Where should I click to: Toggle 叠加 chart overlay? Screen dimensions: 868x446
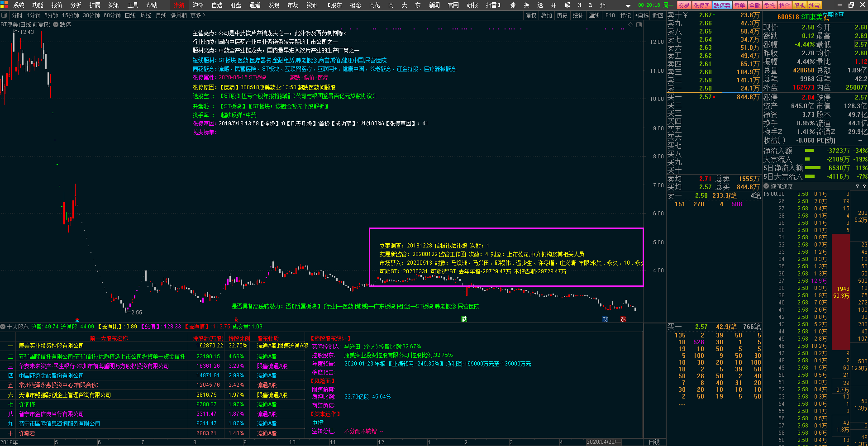(546, 15)
